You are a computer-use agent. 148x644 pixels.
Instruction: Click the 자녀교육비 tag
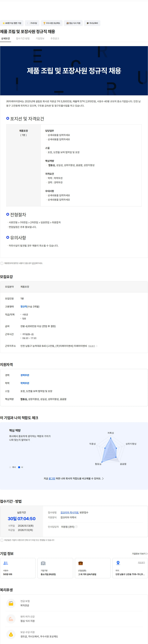[92, 23]
